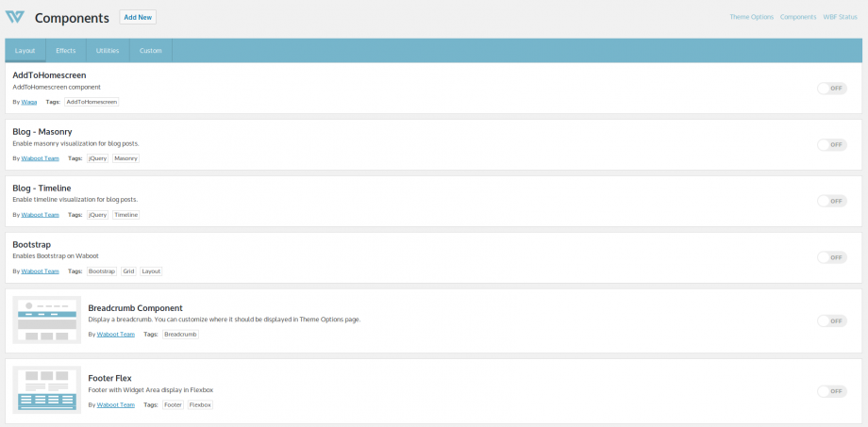Click 'Display a breadcrumb' description text
The width and height of the screenshot is (868, 427).
pyautogui.click(x=225, y=320)
